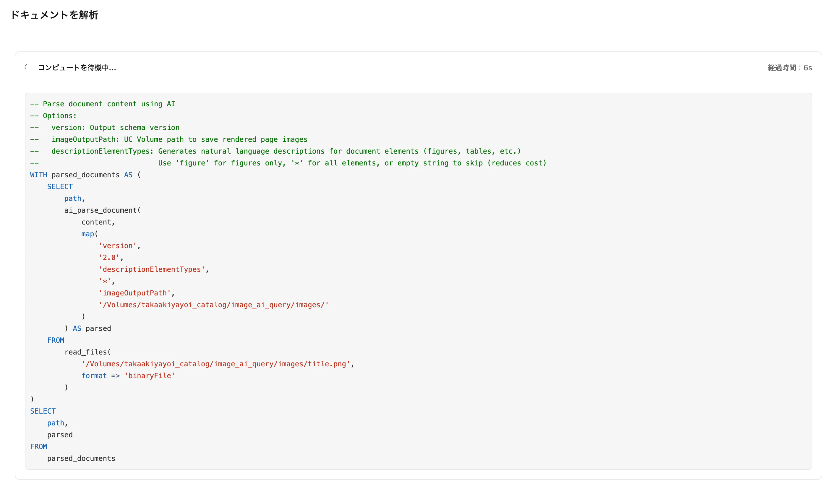Click the 経過時間：6s elapsed time label
This screenshot has height=504, width=840.
coord(790,68)
